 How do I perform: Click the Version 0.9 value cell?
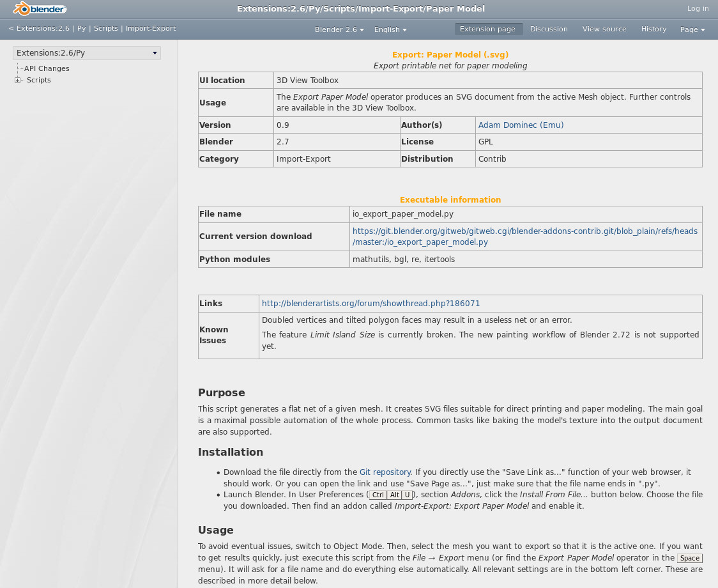pos(337,125)
